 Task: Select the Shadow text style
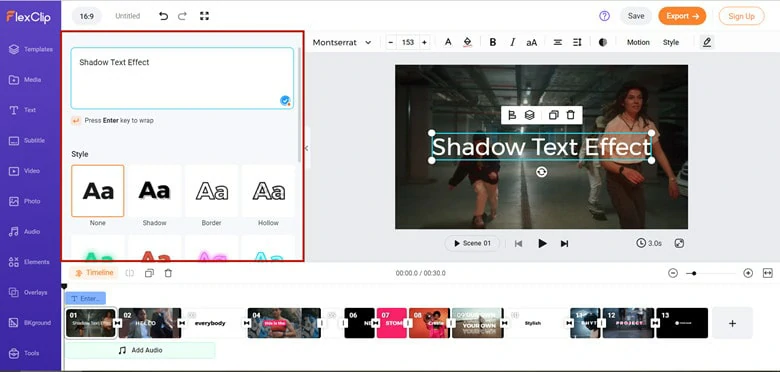[x=154, y=196]
